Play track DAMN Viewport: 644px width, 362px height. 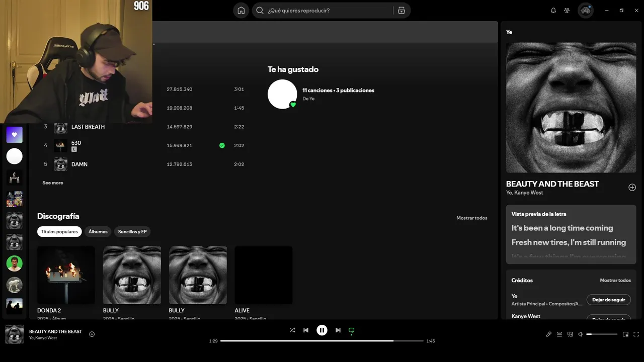(79, 164)
